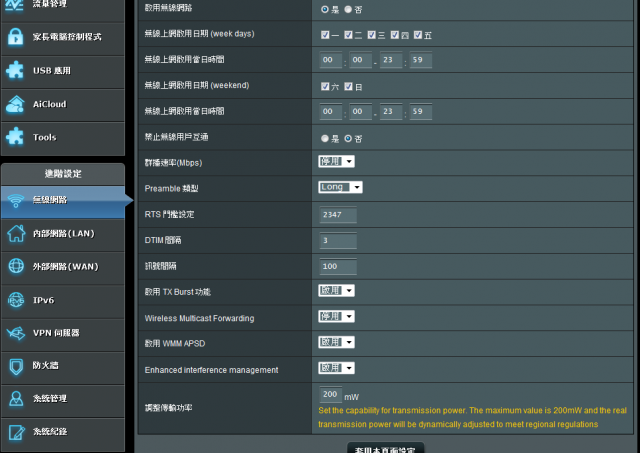Click RTS threshold field 2347
The height and width of the screenshot is (453, 640).
pos(338,215)
